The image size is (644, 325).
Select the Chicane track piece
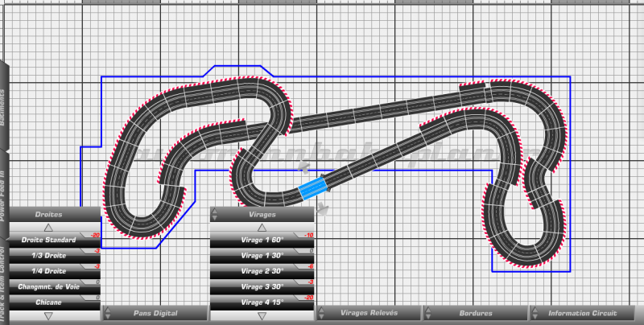click(50, 302)
